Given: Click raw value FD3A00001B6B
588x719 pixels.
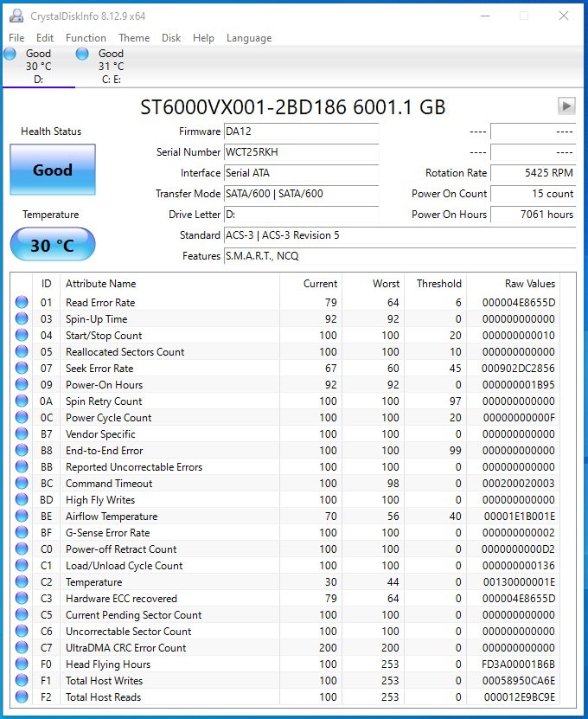Looking at the screenshot, I should (x=518, y=664).
